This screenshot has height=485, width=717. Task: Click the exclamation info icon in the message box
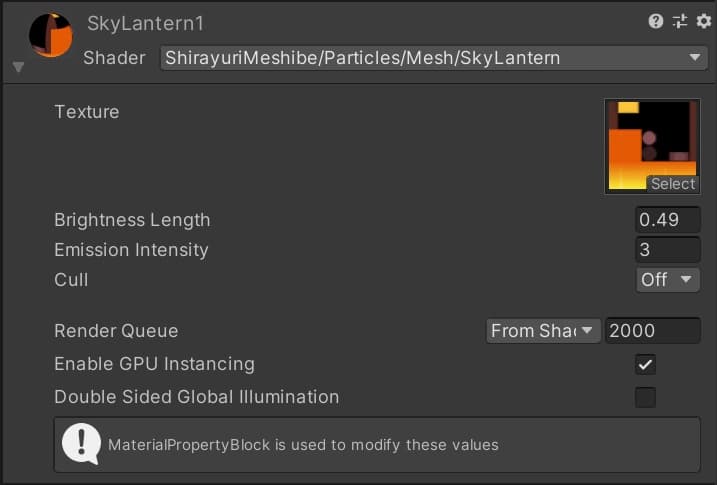click(81, 444)
